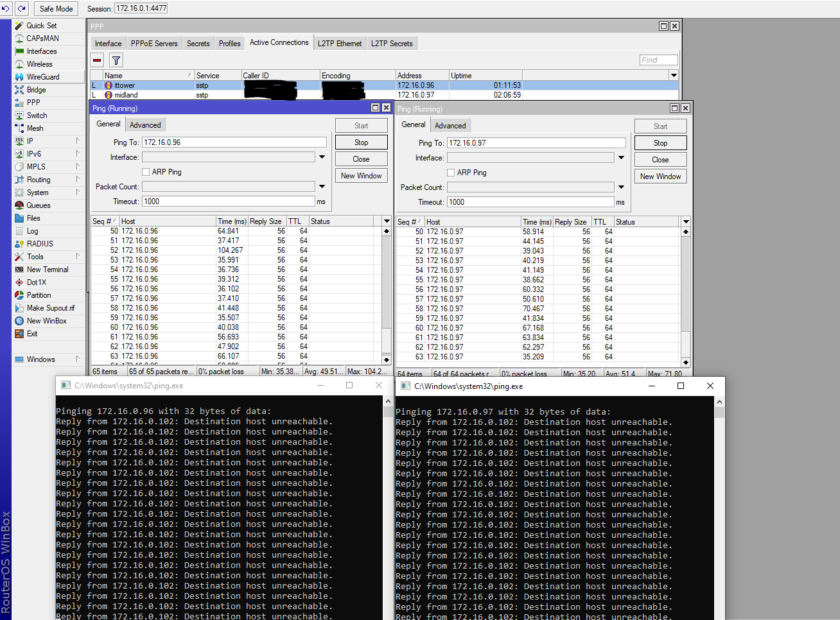Image resolution: width=840 pixels, height=620 pixels.
Task: Click Close button in right Ping window
Action: click(x=660, y=160)
